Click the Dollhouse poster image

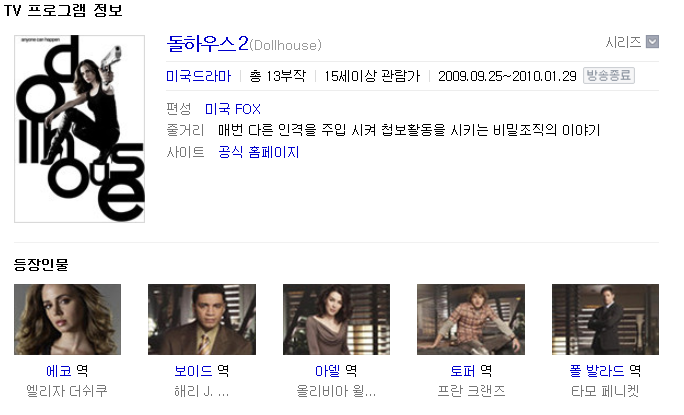[79, 129]
